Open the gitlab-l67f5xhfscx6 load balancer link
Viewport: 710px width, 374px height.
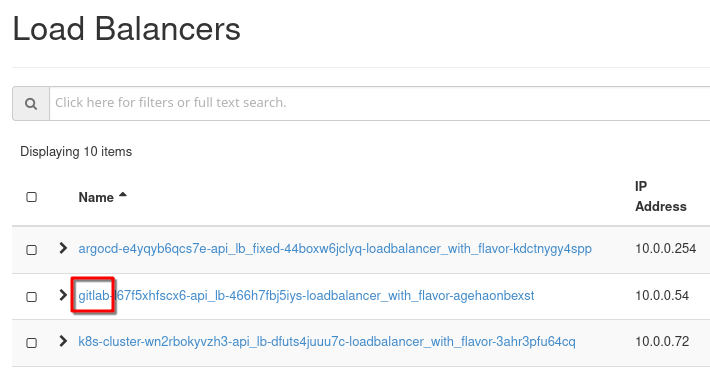click(x=306, y=296)
